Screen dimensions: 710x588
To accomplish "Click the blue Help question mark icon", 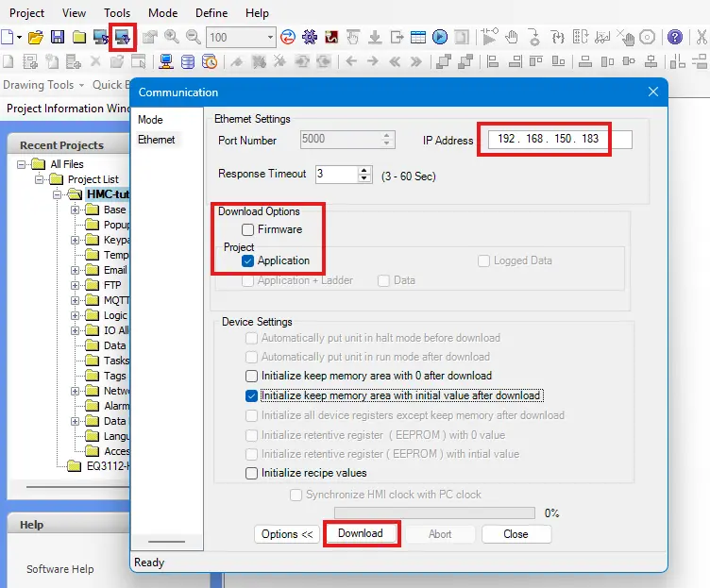I will pyautogui.click(x=675, y=38).
